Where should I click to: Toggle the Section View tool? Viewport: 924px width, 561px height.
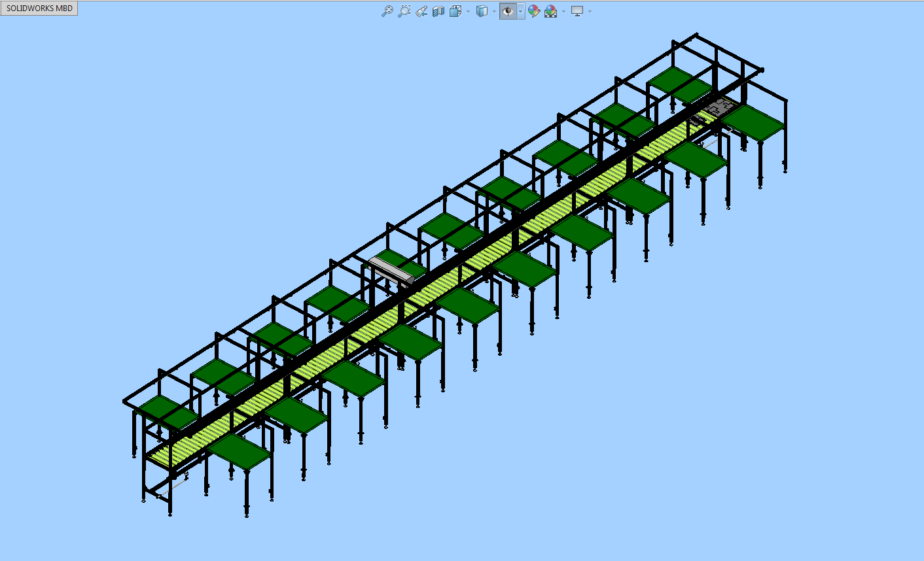(438, 11)
